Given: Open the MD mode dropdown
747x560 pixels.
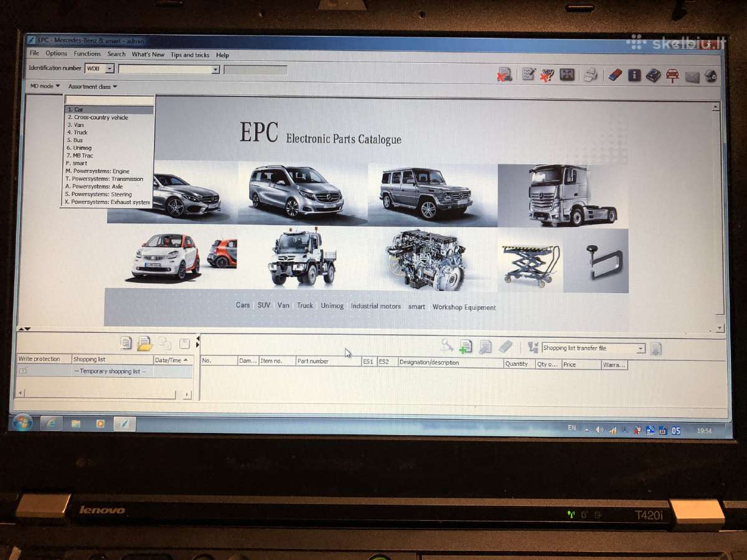Looking at the screenshot, I should coord(45,86).
